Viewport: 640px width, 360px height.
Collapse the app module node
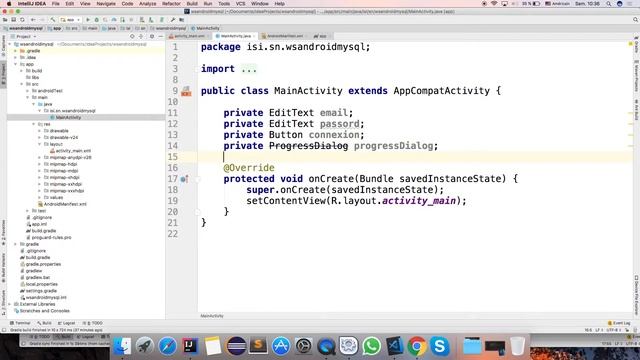[x=16, y=64]
